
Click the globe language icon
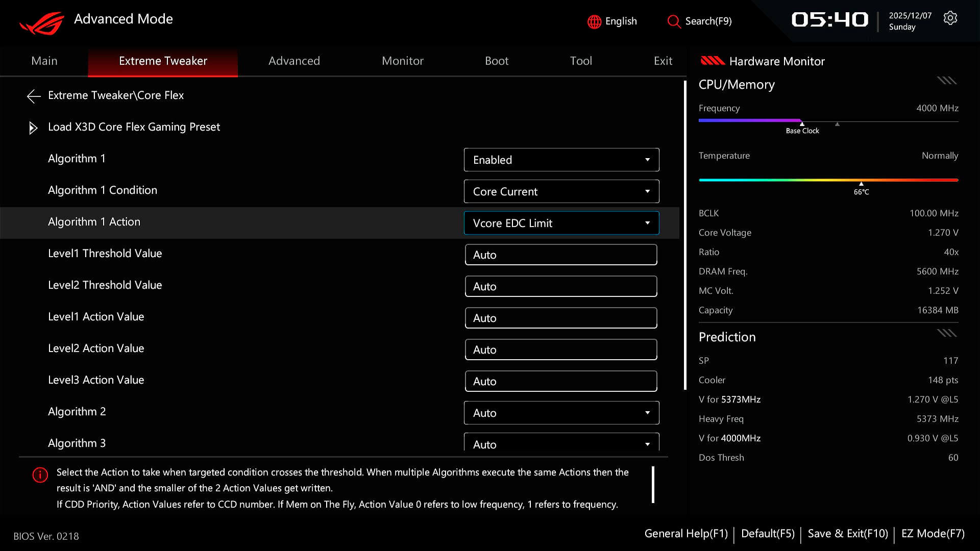(x=594, y=21)
